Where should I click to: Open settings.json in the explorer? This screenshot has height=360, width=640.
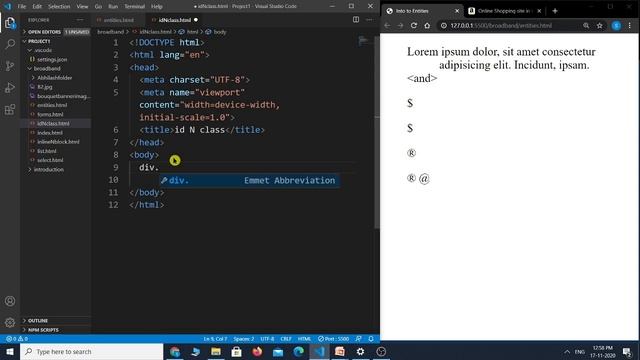pos(52,60)
